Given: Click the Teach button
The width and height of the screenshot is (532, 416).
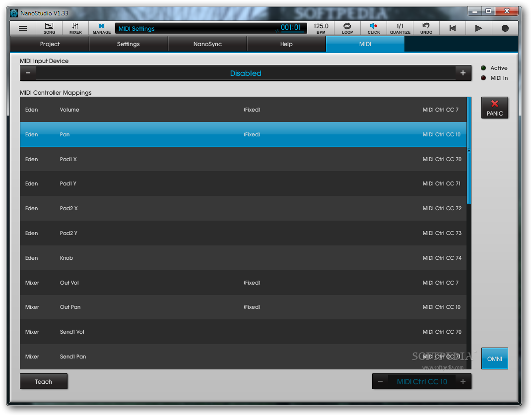Looking at the screenshot, I should tap(44, 381).
